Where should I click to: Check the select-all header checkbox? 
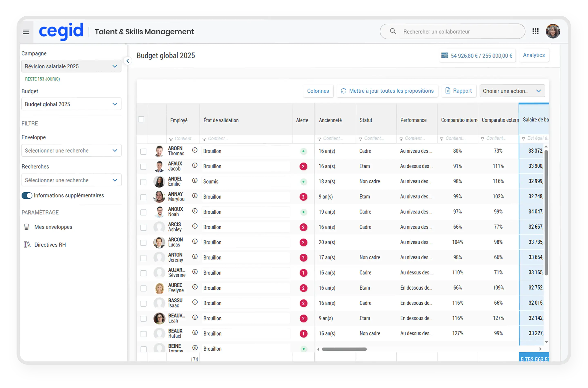click(x=141, y=119)
